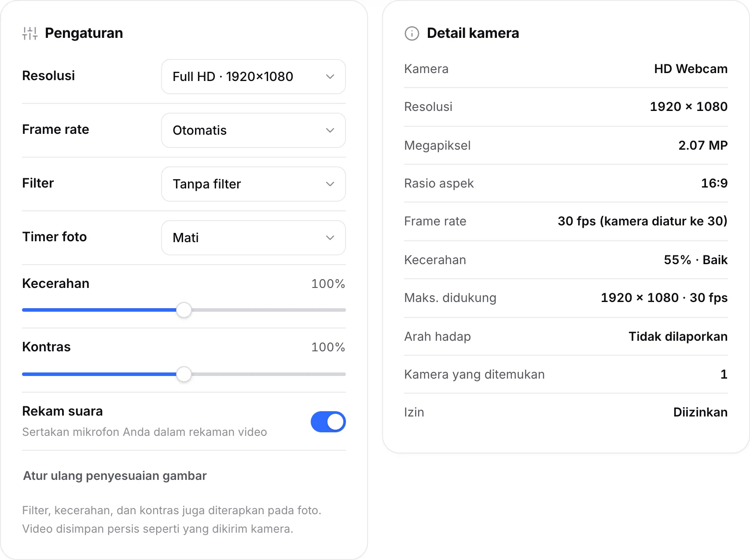Open the Frame rate Otomatis dropdown
Image resolution: width=750 pixels, height=560 pixels.
coord(254,130)
